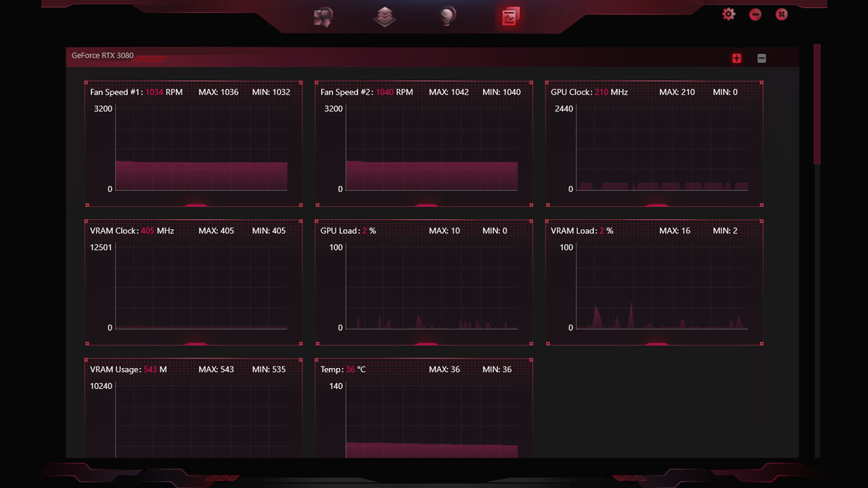This screenshot has height=488, width=868.
Task: Click the 2440 axis value in GPU Clock
Action: click(563, 109)
